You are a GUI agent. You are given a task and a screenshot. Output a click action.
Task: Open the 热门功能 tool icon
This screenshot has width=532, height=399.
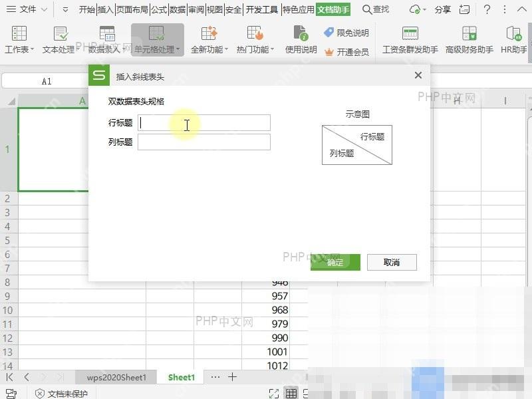[x=255, y=33]
